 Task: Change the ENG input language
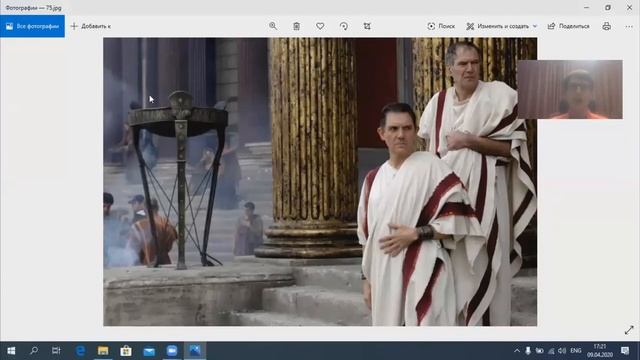576,351
